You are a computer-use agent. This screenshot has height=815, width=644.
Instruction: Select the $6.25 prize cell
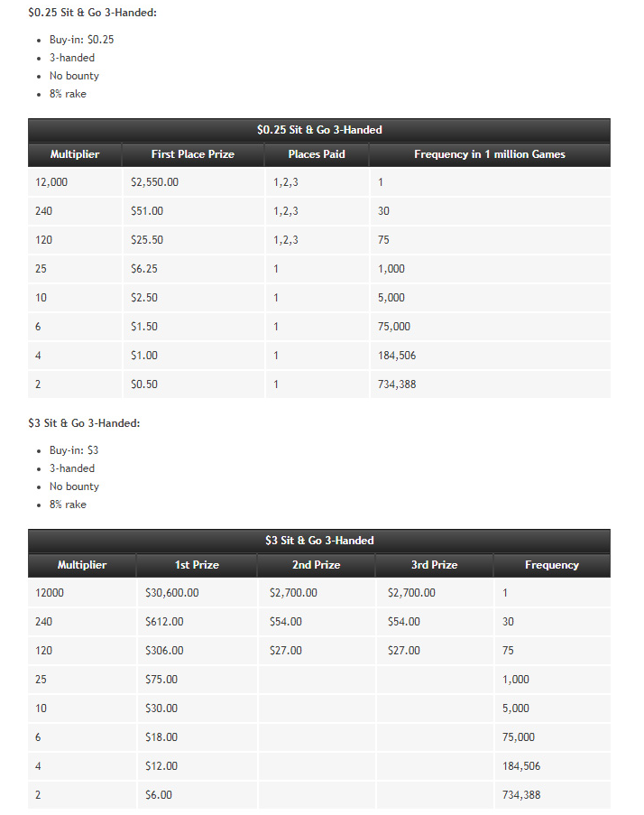point(144,269)
